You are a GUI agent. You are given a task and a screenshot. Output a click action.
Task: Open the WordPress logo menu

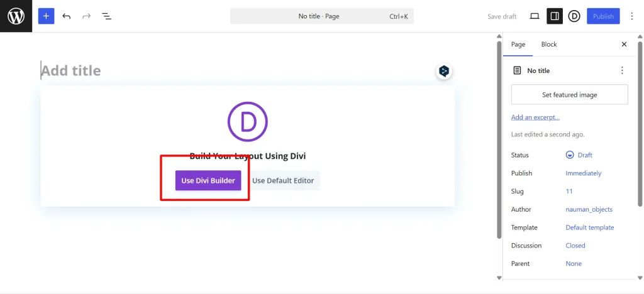coord(16,16)
